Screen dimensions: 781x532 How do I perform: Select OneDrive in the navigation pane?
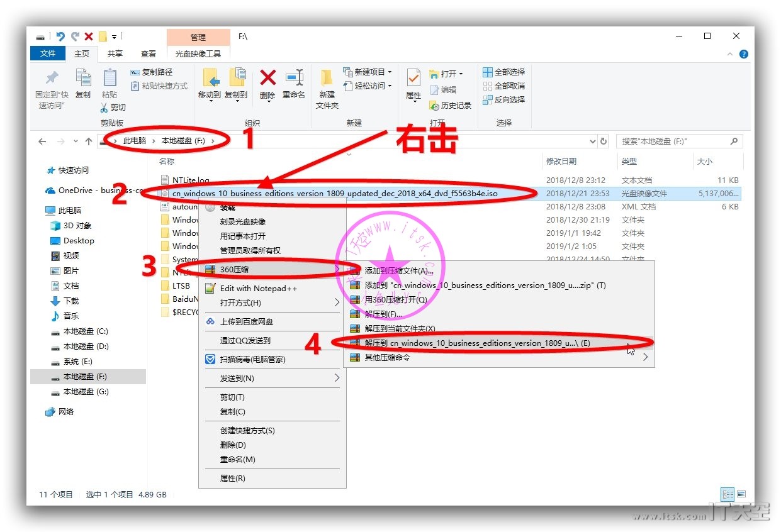point(94,191)
